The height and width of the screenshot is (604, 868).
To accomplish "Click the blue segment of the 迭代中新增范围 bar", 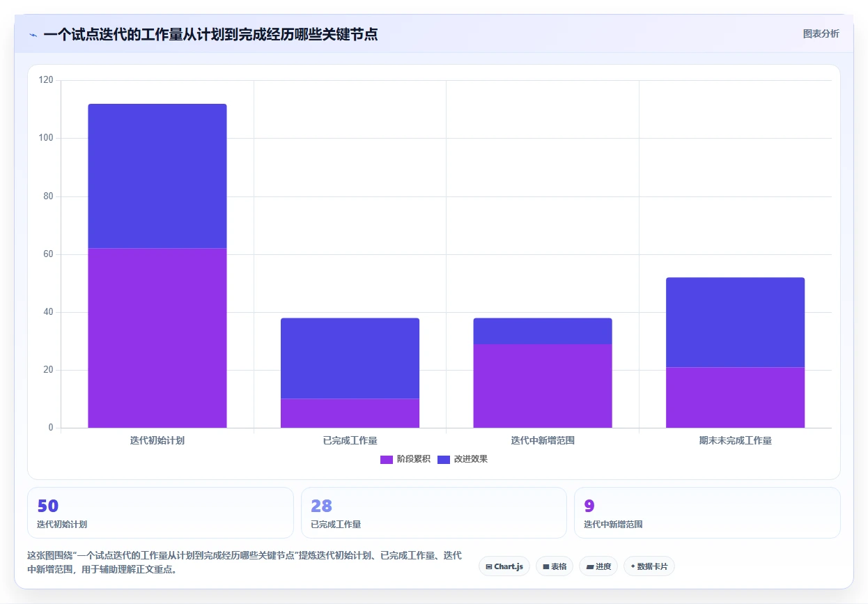I will (x=543, y=331).
